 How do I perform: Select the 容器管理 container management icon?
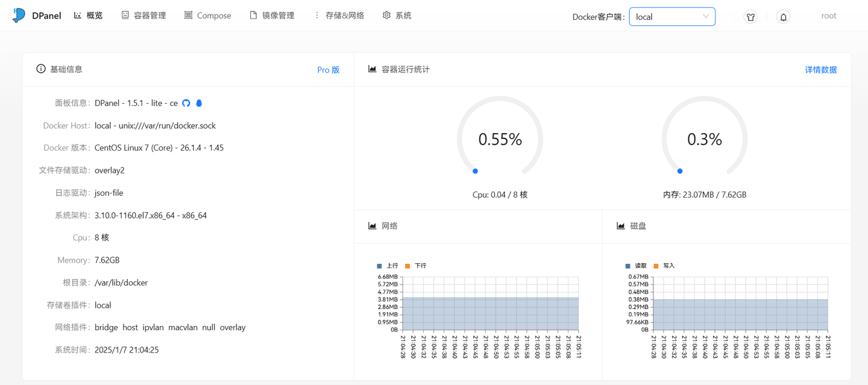pyautogui.click(x=125, y=14)
